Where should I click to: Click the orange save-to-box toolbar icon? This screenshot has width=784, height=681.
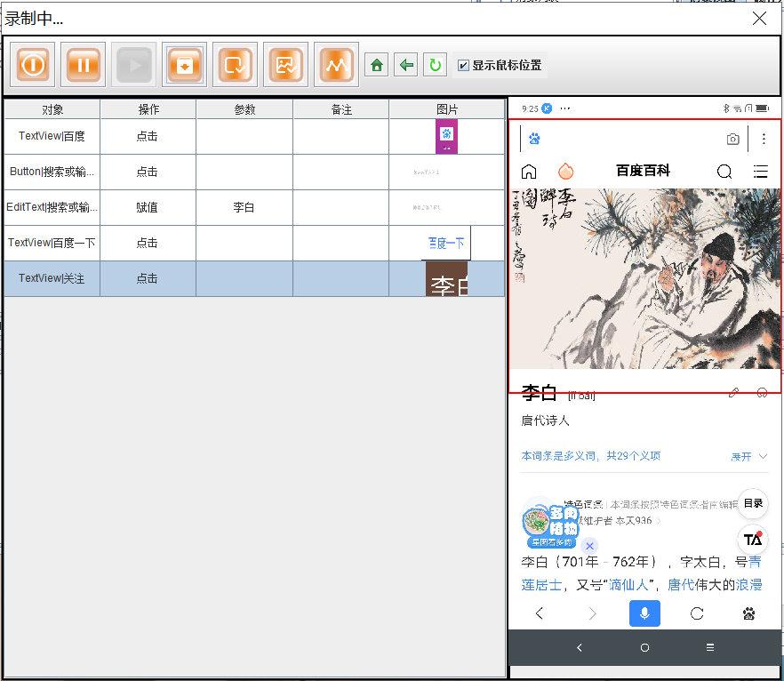[184, 65]
